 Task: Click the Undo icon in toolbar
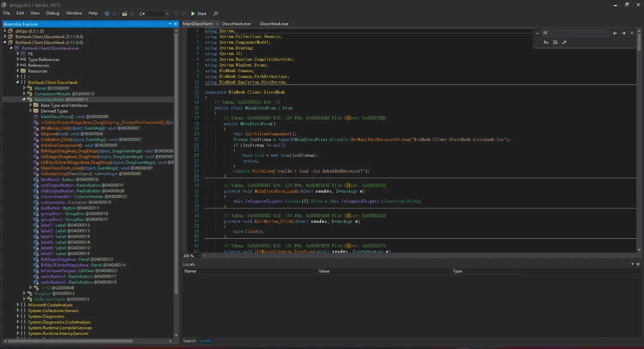click(176, 14)
